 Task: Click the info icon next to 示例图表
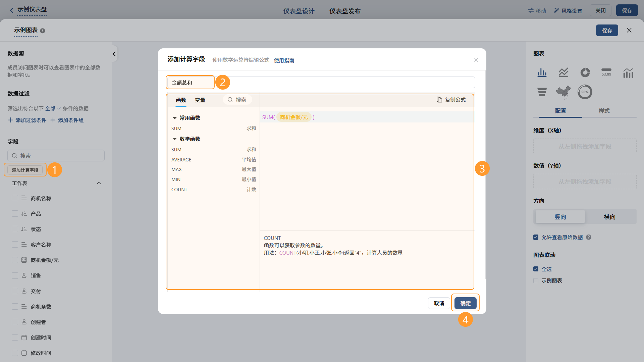[43, 31]
